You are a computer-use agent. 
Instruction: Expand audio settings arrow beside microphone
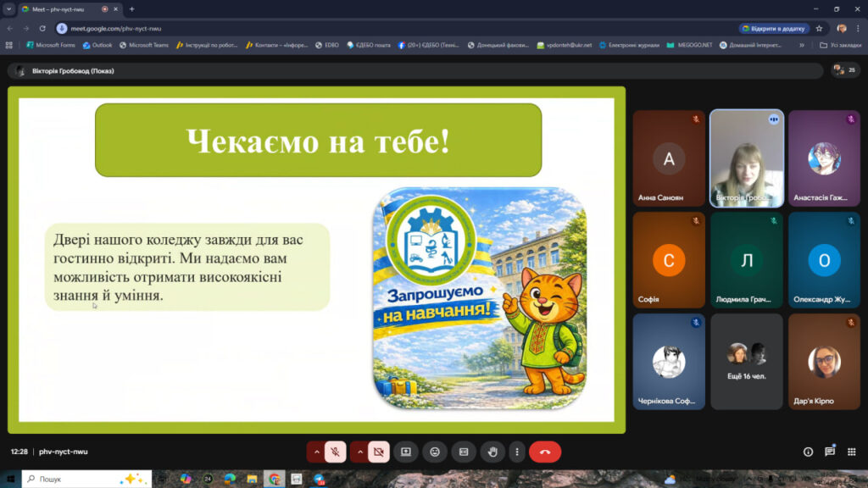tap(316, 452)
